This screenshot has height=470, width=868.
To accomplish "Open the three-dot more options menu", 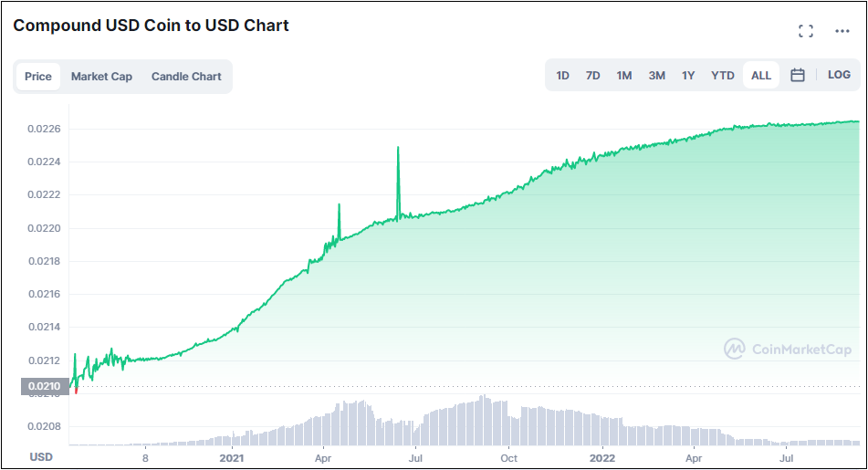I will (x=842, y=31).
